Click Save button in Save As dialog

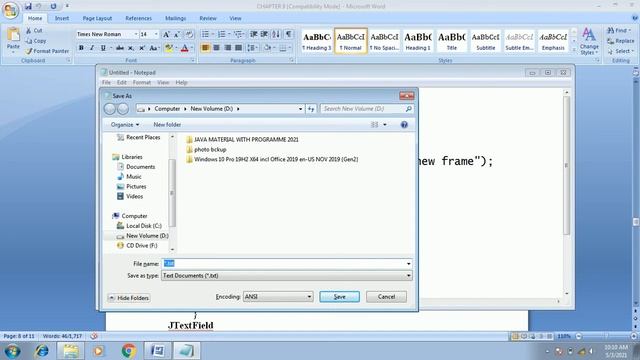(340, 297)
